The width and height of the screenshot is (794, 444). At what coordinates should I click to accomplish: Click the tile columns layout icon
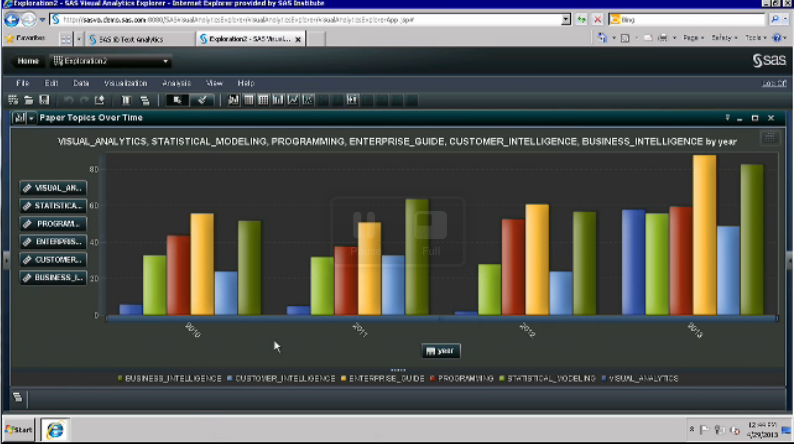coord(126,100)
